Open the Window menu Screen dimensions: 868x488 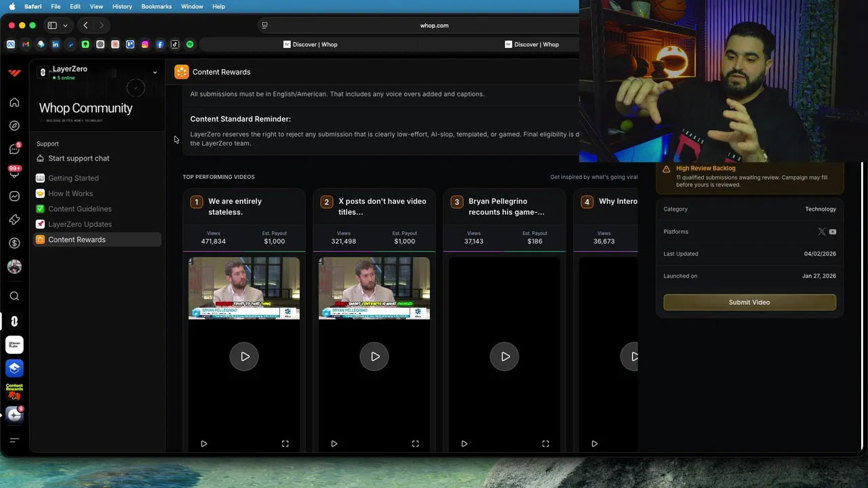coord(192,6)
